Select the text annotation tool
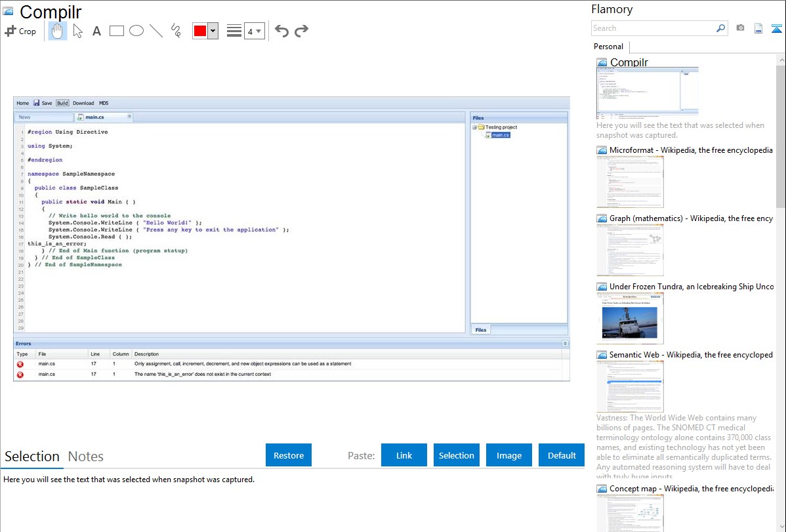This screenshot has height=532, width=786. pyautogui.click(x=96, y=31)
